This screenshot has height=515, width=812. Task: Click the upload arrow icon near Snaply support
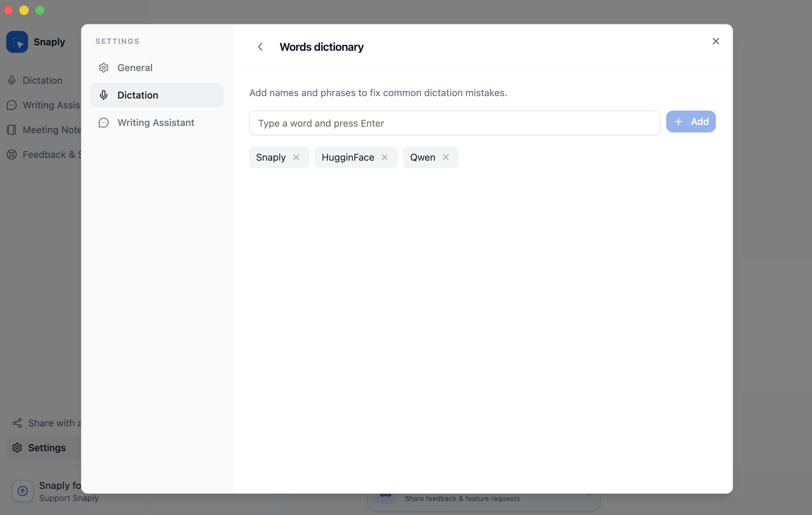coord(22,491)
